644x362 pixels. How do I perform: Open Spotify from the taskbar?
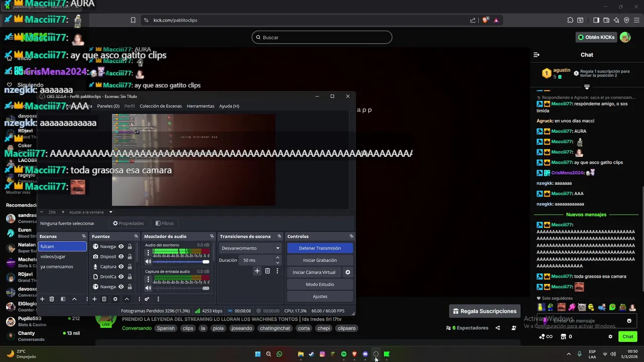[x=344, y=354]
